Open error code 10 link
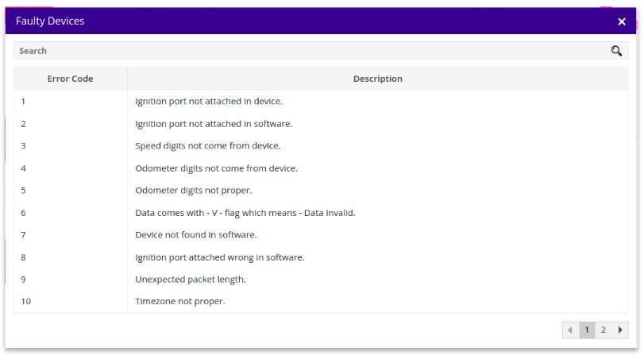 26,301
